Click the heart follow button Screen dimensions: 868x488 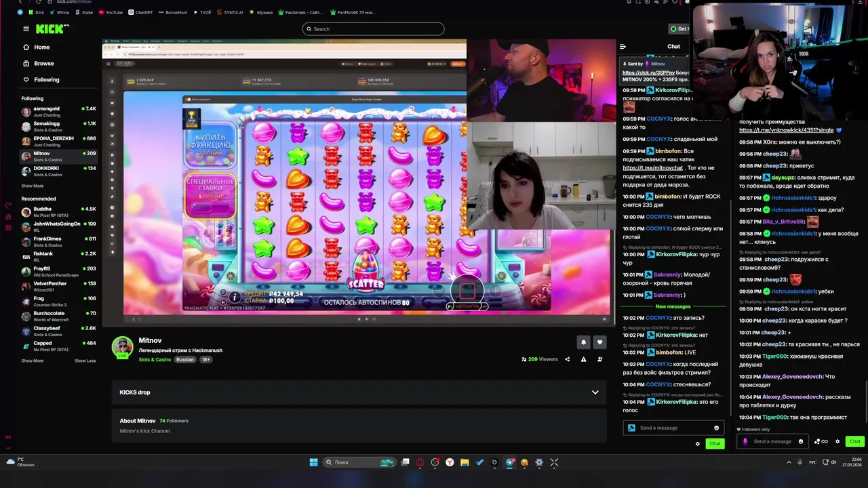tap(599, 342)
